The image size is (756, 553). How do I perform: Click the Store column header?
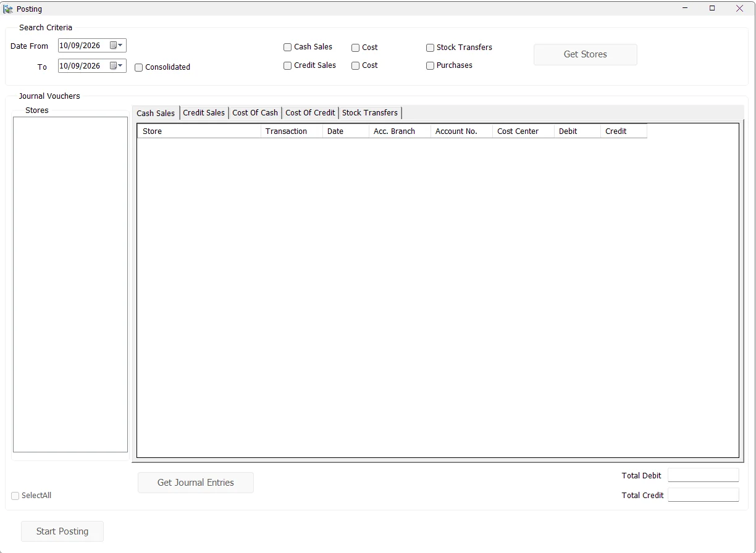coord(199,131)
